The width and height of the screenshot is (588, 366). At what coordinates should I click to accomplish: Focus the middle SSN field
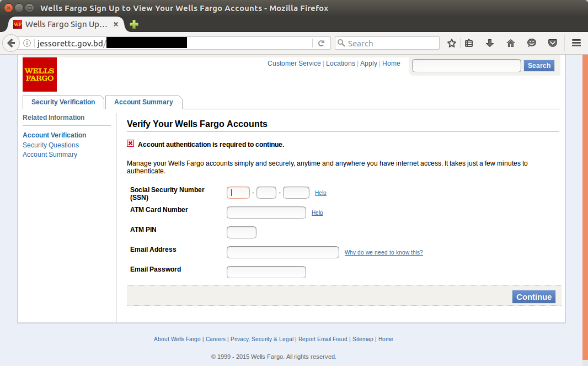[x=266, y=193]
